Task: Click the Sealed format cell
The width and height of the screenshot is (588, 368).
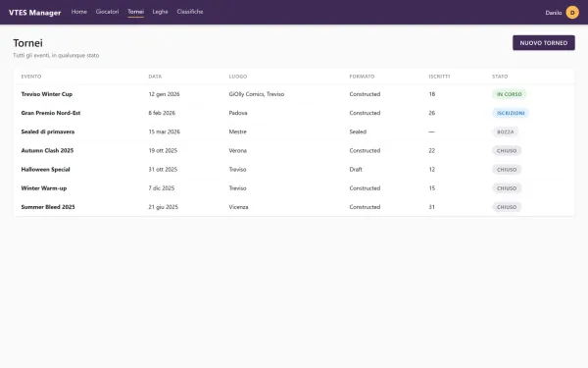Action: (358, 131)
